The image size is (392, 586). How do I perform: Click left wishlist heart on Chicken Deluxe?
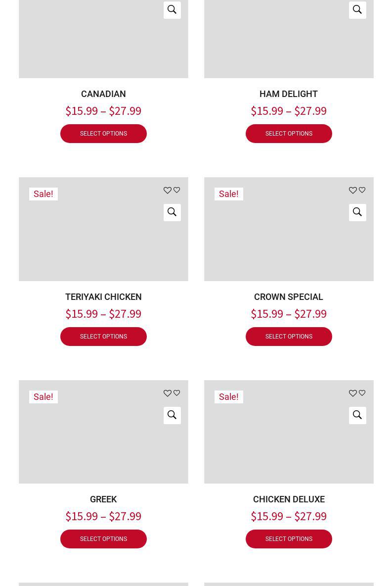tap(353, 393)
